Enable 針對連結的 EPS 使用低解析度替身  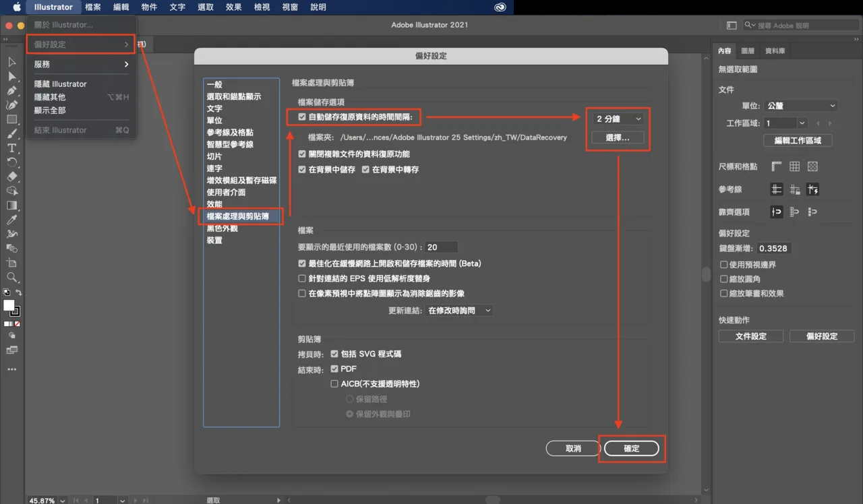pos(302,278)
